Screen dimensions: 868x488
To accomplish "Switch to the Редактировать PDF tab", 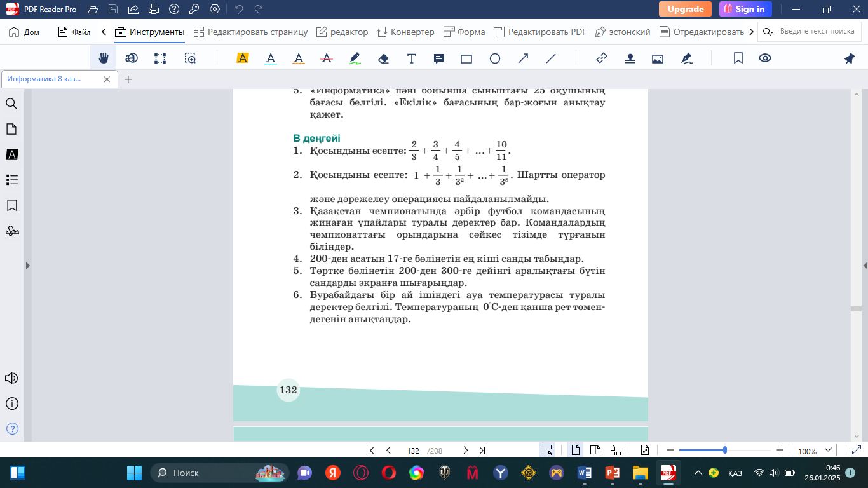I will tap(540, 32).
